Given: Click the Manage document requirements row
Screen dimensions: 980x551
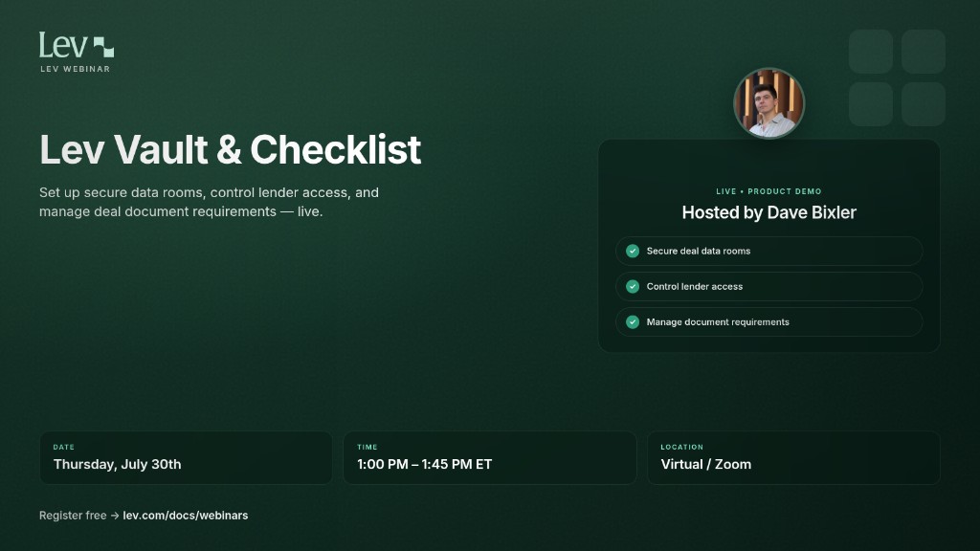Looking at the screenshot, I should tap(768, 322).
